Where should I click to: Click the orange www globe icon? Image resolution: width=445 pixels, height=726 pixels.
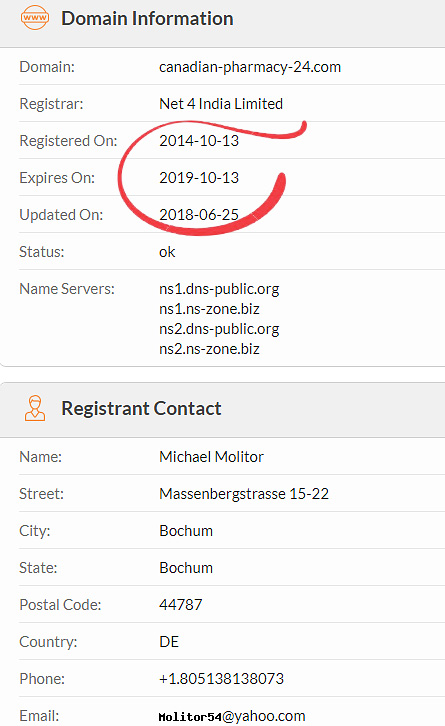[x=35, y=18]
